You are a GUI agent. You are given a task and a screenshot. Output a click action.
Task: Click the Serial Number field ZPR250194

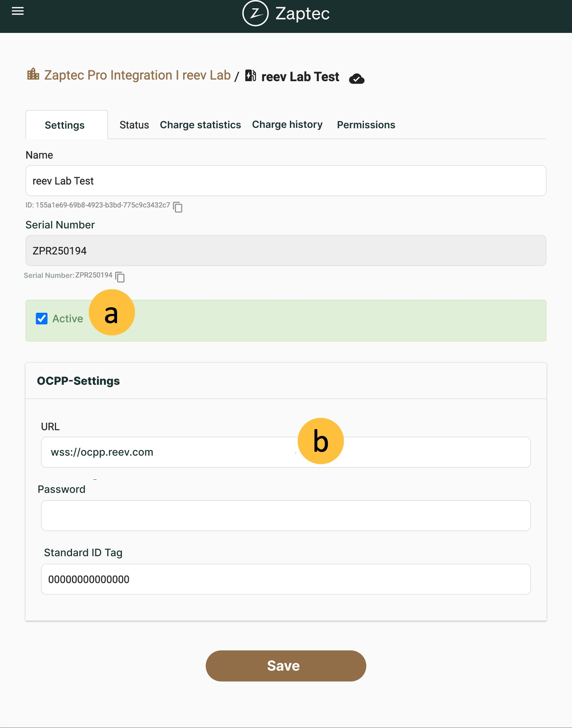click(286, 251)
